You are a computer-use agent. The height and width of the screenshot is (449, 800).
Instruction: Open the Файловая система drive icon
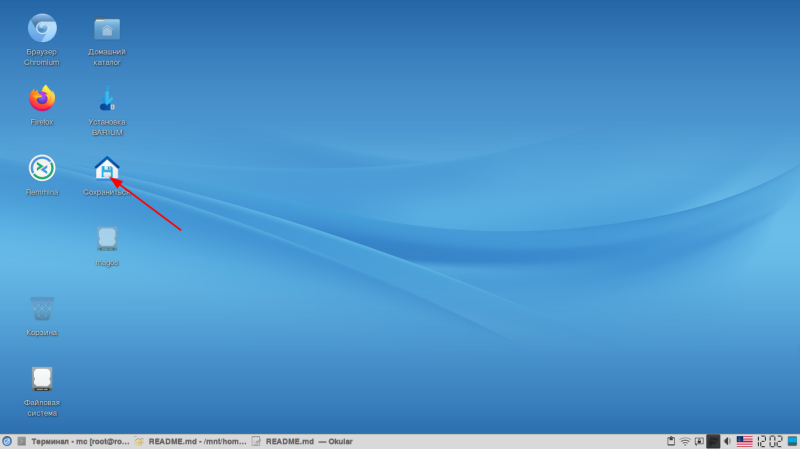[x=42, y=379]
